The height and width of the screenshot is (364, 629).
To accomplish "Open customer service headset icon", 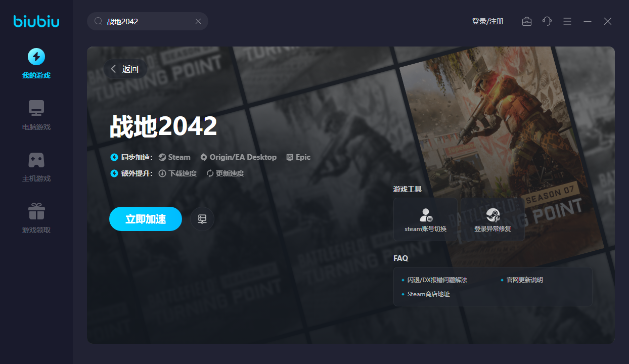I will click(547, 21).
